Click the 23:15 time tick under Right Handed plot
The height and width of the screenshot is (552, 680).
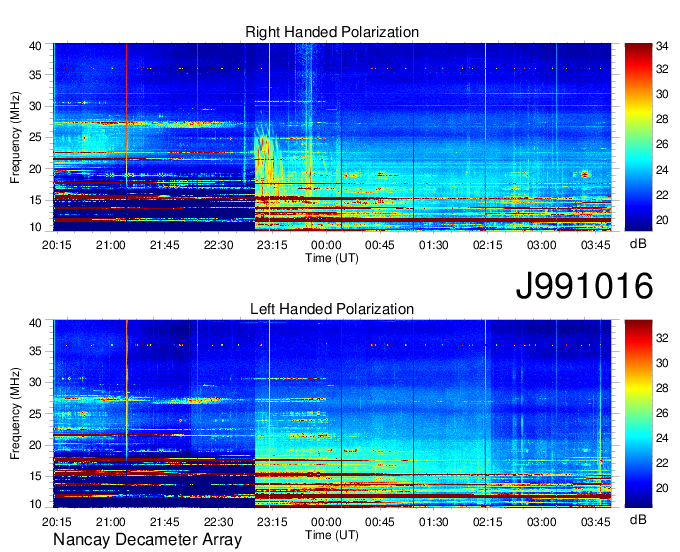click(272, 245)
